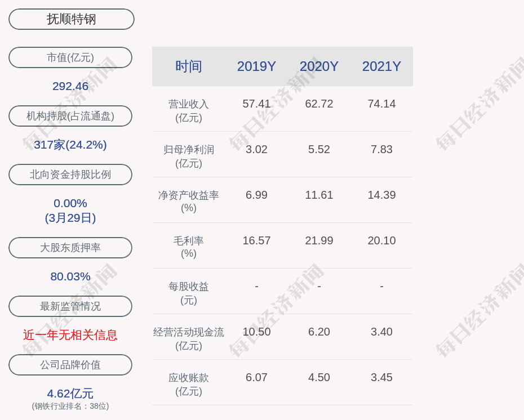This screenshot has width=524, height=420.
Task: Click the 经营活动现金流 row label
Action: pos(188,332)
